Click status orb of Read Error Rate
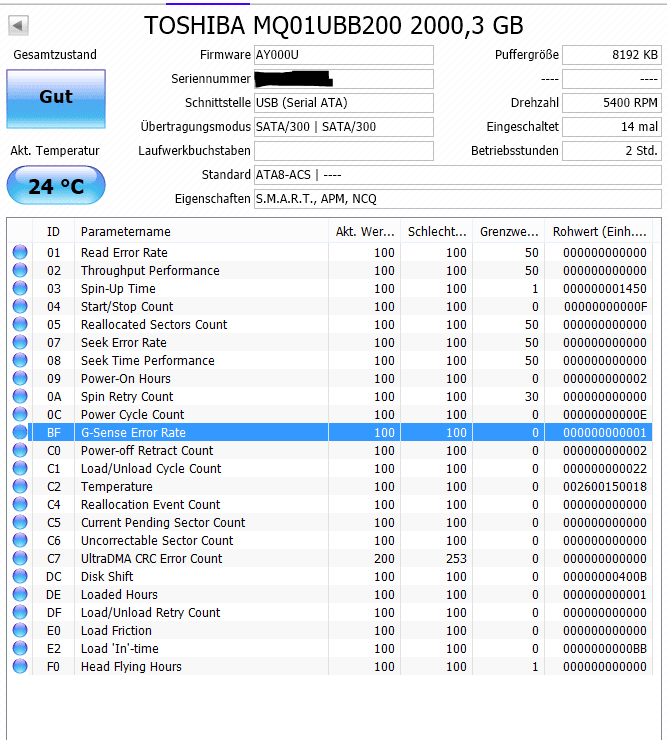This screenshot has width=667, height=740. click(20, 252)
